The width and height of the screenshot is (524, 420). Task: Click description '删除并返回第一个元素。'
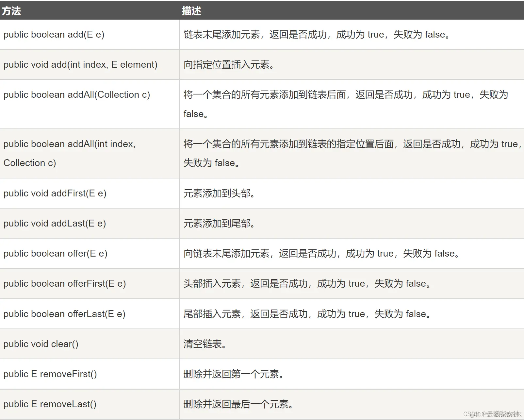pos(234,374)
